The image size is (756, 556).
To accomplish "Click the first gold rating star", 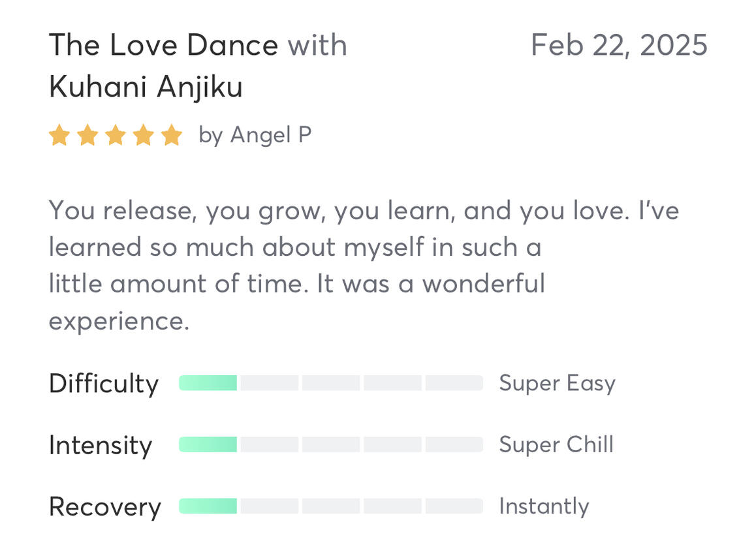I will tap(59, 136).
